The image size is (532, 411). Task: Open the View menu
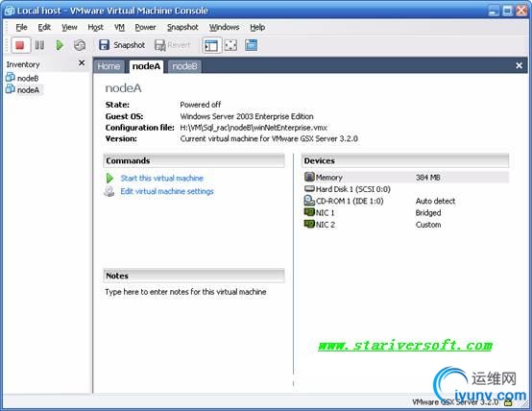click(69, 27)
